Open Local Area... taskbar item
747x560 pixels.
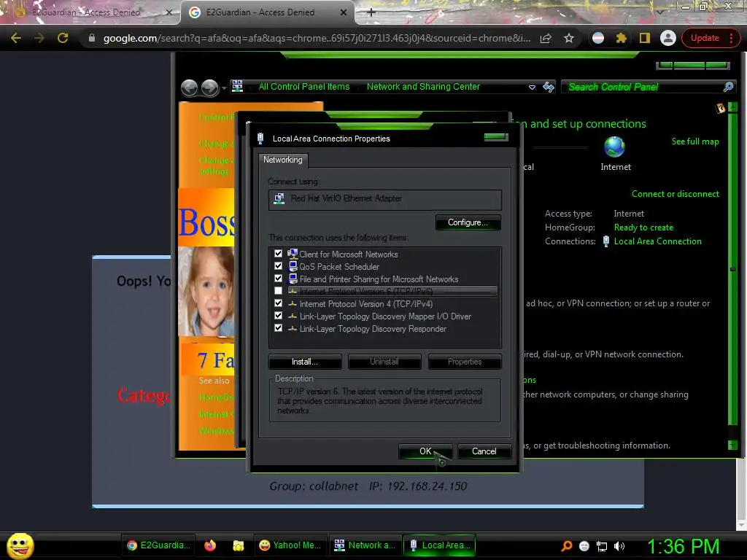click(440, 545)
